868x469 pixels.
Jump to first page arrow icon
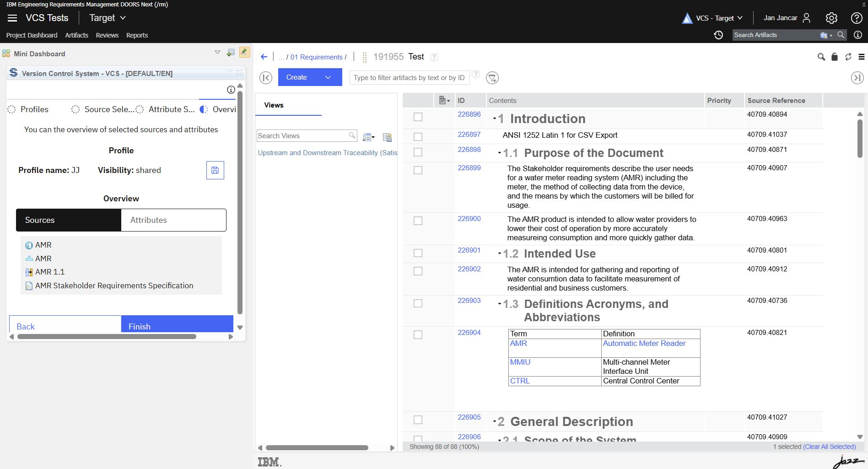point(266,78)
